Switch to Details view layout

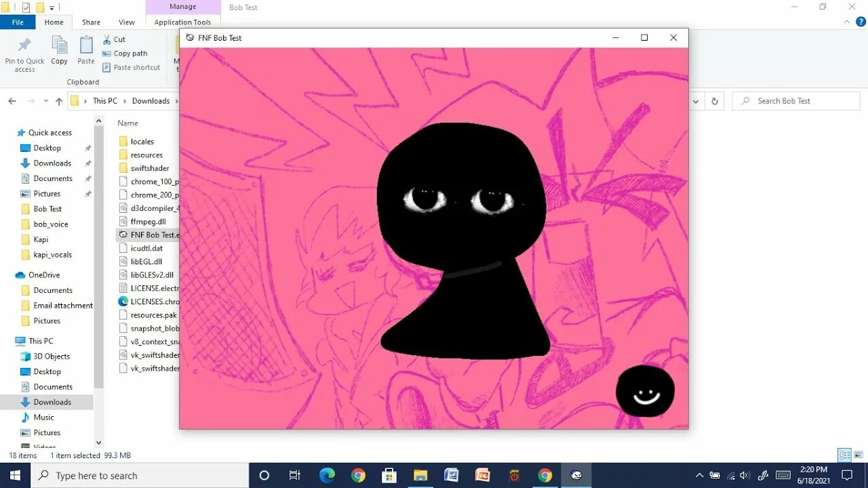pyautogui.click(x=844, y=455)
